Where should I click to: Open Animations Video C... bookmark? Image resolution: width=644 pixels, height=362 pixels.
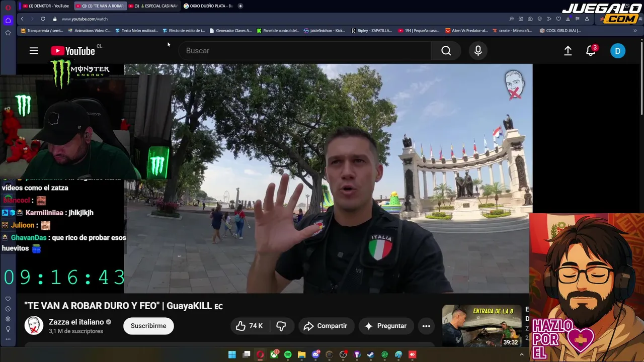tap(89, 31)
